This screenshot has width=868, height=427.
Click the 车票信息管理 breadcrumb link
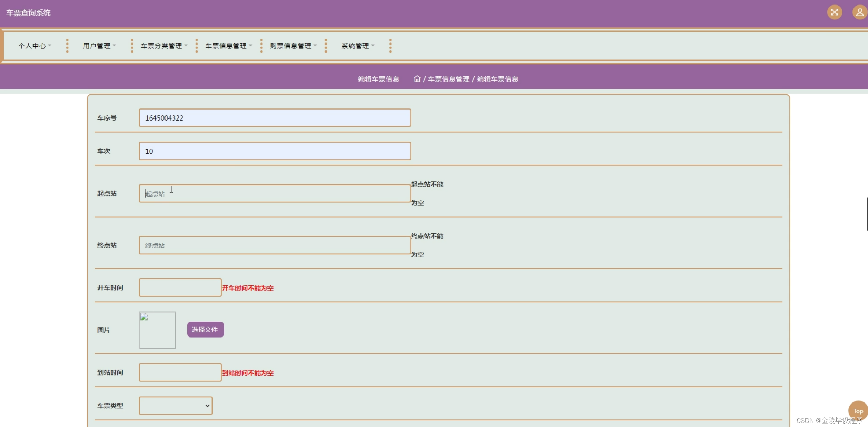click(449, 79)
